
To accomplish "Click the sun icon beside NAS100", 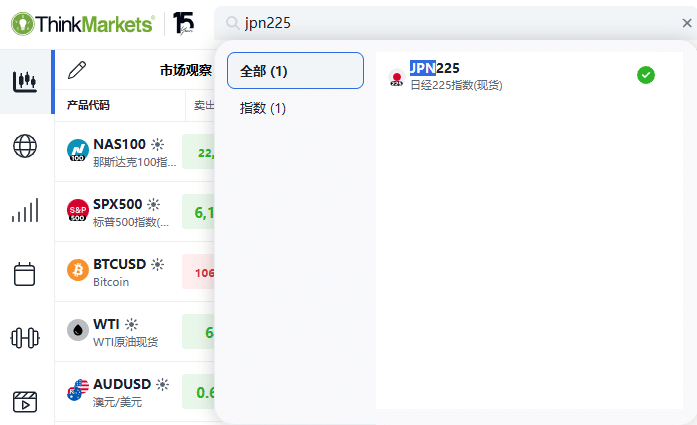I will (157, 144).
